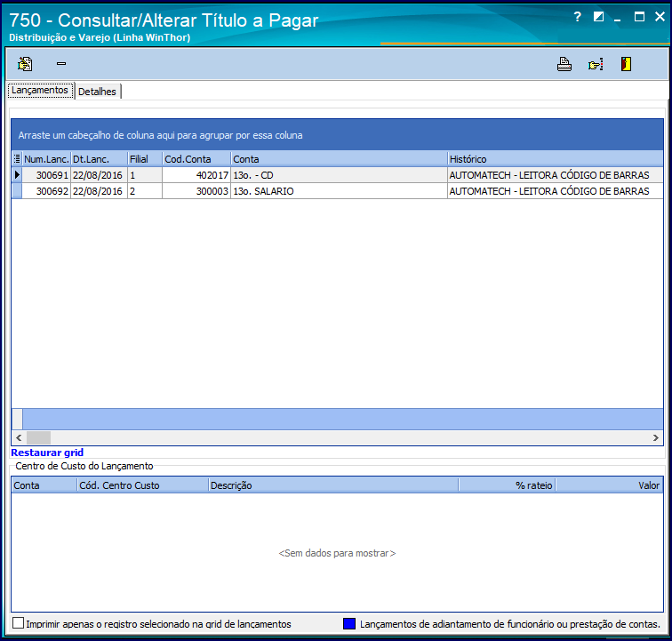The image size is (672, 641).
Task: Switch to the Lançamentos tab
Action: (40, 91)
